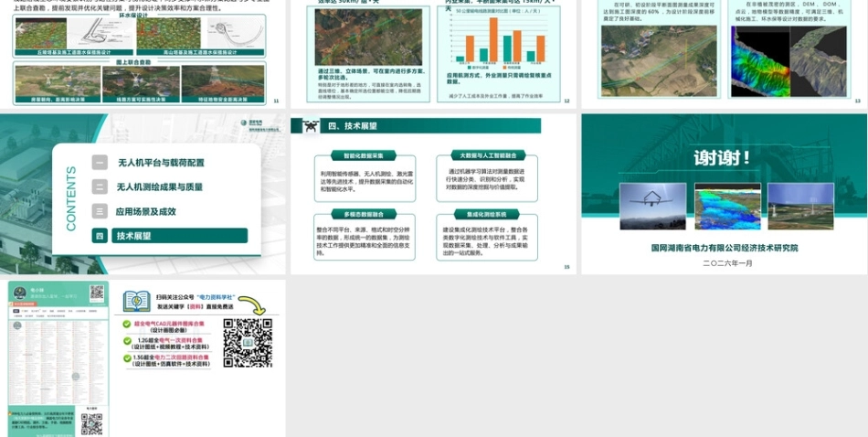Click the paragraph starting 整合不同平台
The width and height of the screenshot is (868, 437).
(x=363, y=241)
